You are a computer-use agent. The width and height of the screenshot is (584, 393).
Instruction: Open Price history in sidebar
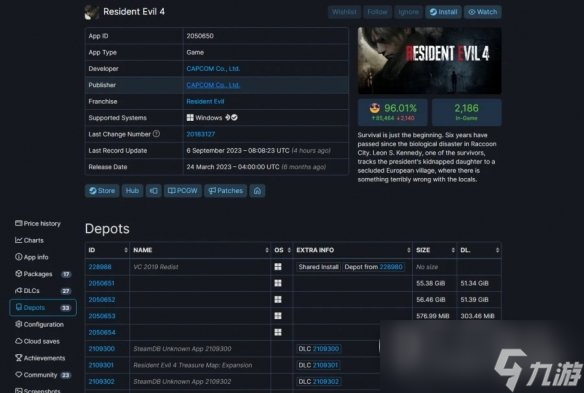[38, 224]
